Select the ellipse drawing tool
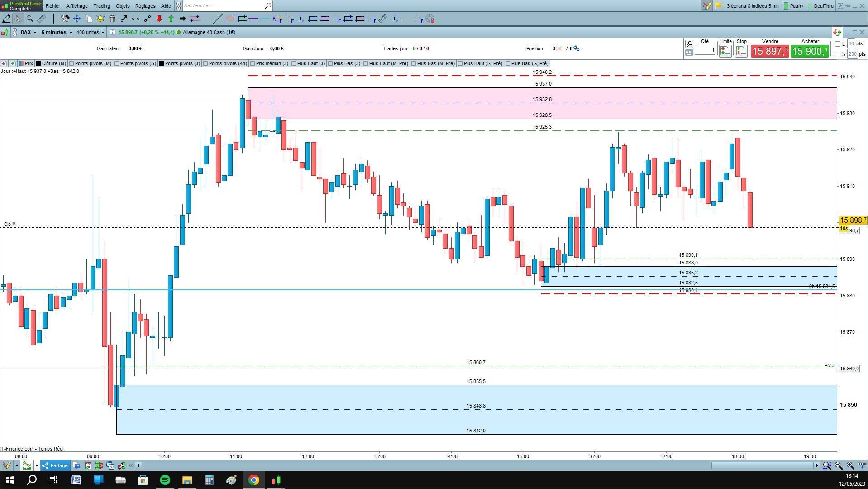Viewport: 868px width, 489px height. (230, 19)
